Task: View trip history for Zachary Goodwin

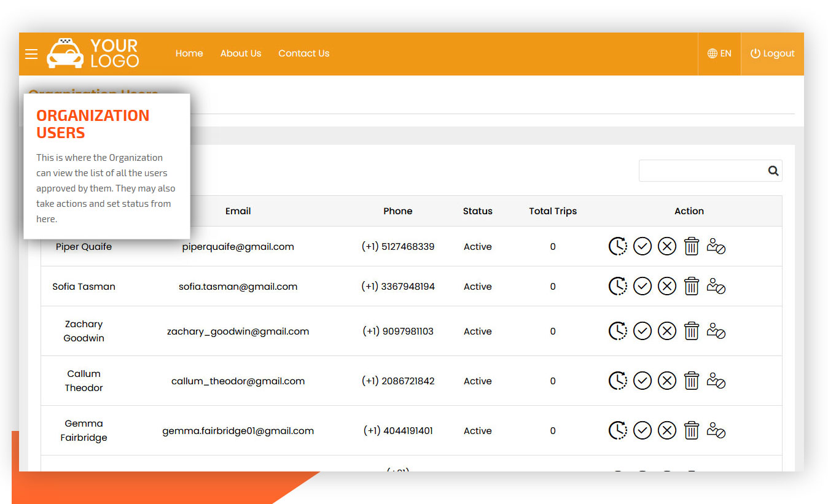Action: point(618,331)
